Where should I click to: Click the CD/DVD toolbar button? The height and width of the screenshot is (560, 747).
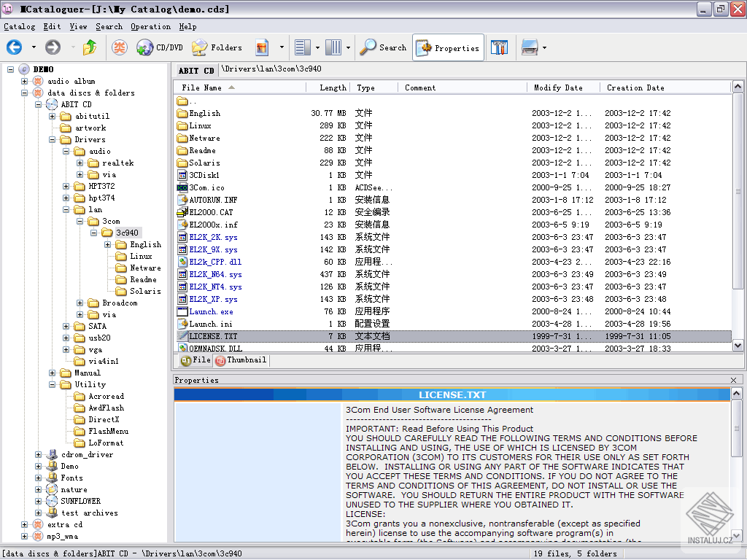point(160,48)
